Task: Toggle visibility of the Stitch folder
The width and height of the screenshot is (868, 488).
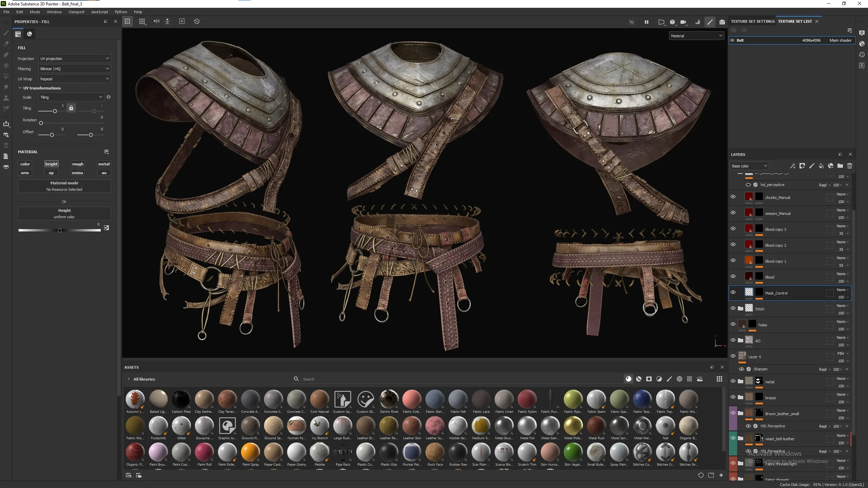Action: tap(733, 308)
